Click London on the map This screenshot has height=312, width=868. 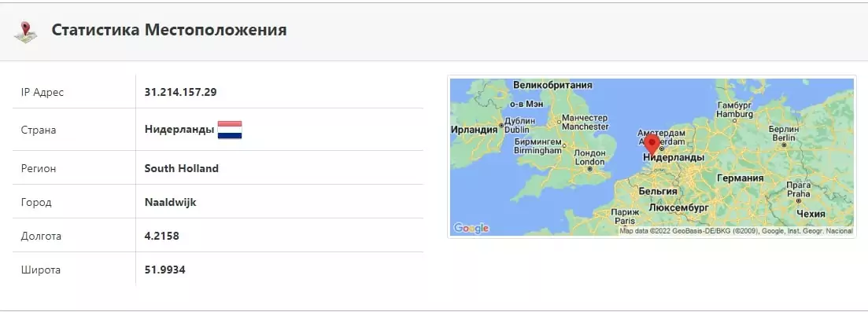(590, 158)
